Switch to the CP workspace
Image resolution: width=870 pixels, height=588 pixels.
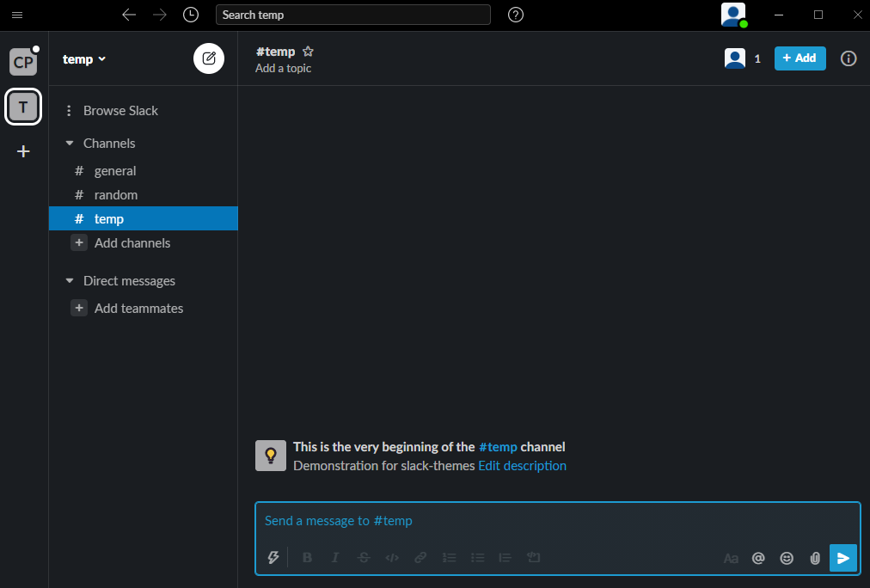pyautogui.click(x=23, y=62)
